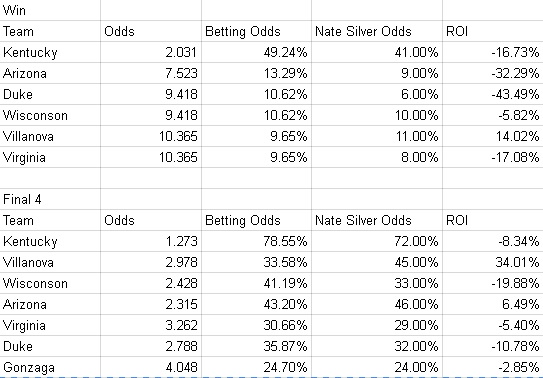Click the Villanova 14.02% ROI cell
The image size is (543, 378).
[x=493, y=136]
